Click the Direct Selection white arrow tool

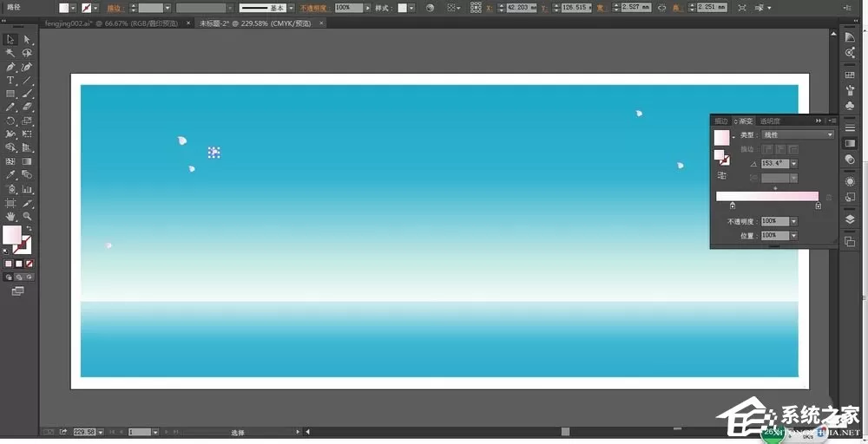coord(27,39)
